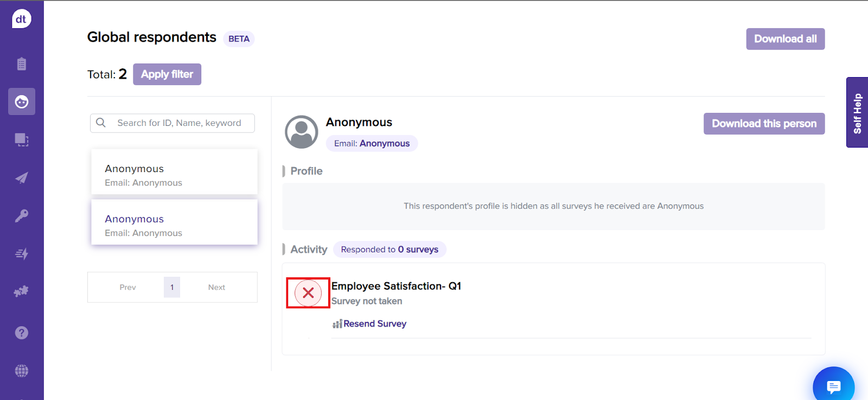Viewport: 868px width, 400px height.
Task: Open the chat bubble widget
Action: (833, 386)
